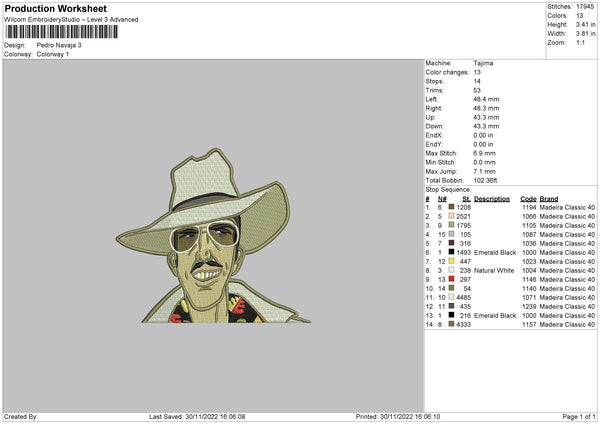Image resolution: width=600 pixels, height=424 pixels.
Task: Select the 'Last Saved: 30/11/2022 16:06:08' footer text
Action: point(197,417)
